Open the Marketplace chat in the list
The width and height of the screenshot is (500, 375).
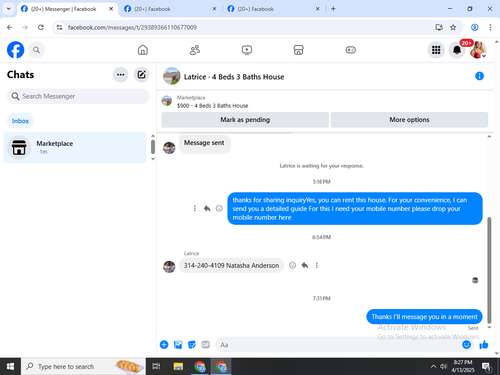[75, 147]
